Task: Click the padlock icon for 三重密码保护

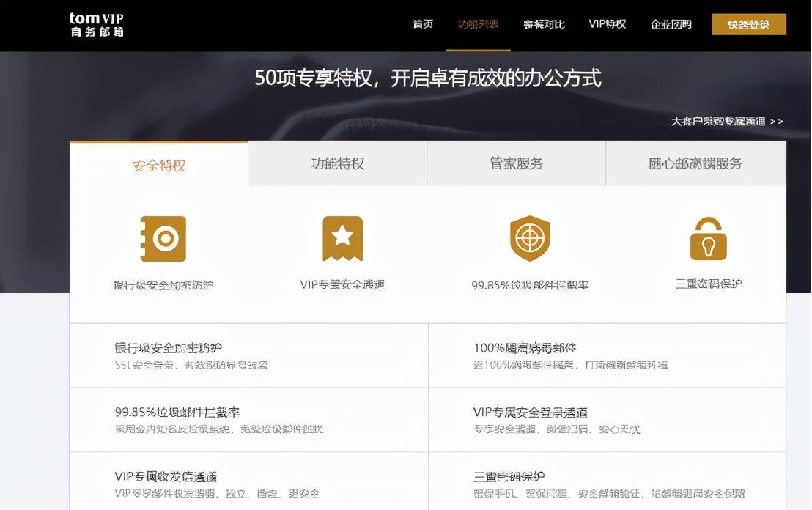Action: [x=707, y=237]
